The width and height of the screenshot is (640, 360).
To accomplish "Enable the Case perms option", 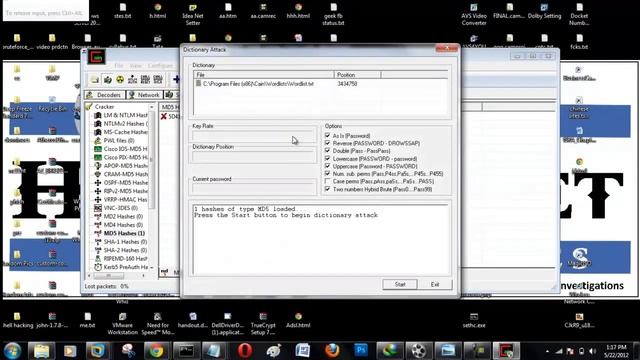I will (327, 181).
